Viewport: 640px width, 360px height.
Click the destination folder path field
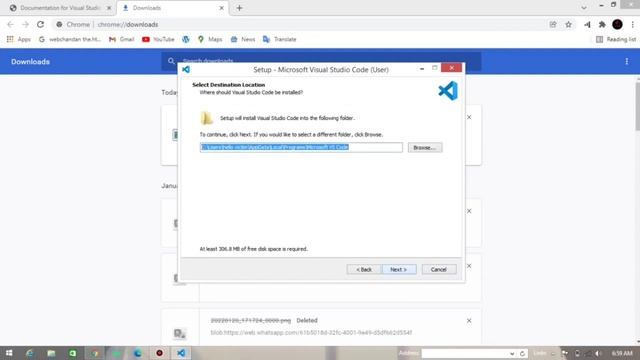coord(301,147)
